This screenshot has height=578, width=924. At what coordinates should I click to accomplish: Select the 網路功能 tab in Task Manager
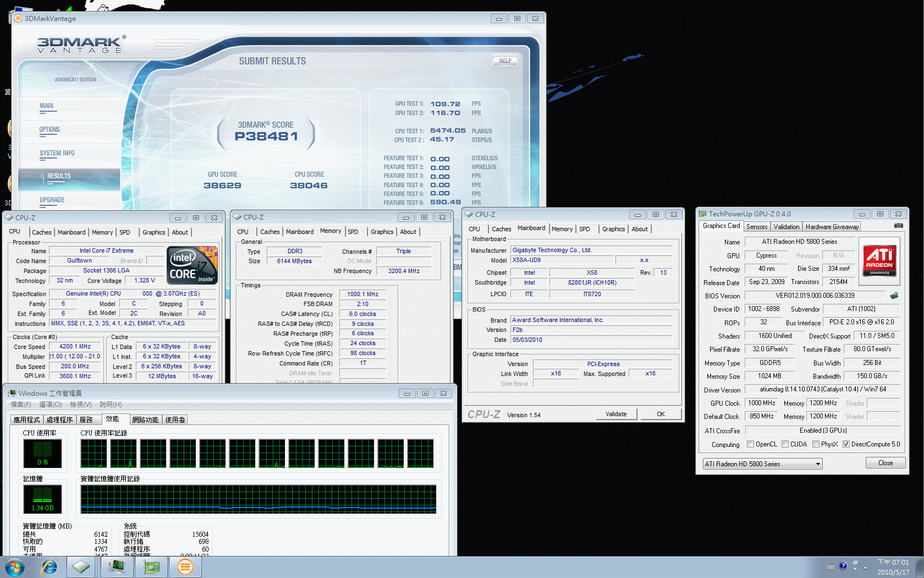coord(145,419)
